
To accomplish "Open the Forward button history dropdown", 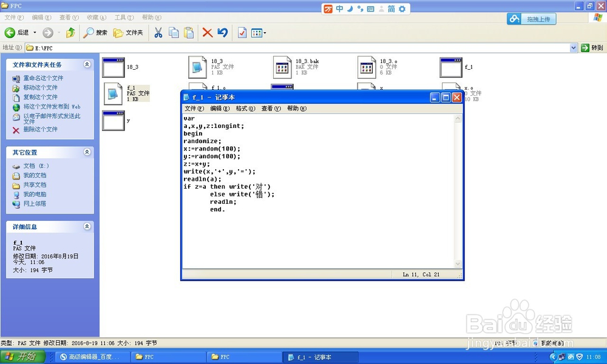I will tap(59, 33).
